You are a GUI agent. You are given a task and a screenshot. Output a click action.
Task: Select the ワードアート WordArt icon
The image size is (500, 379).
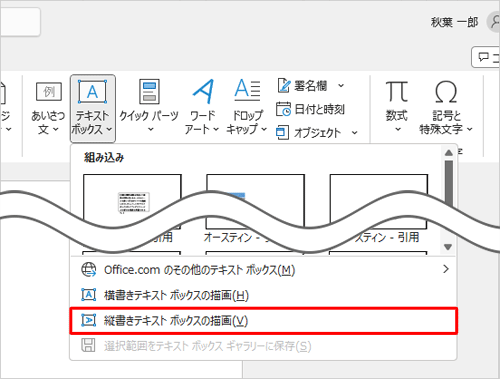point(203,91)
